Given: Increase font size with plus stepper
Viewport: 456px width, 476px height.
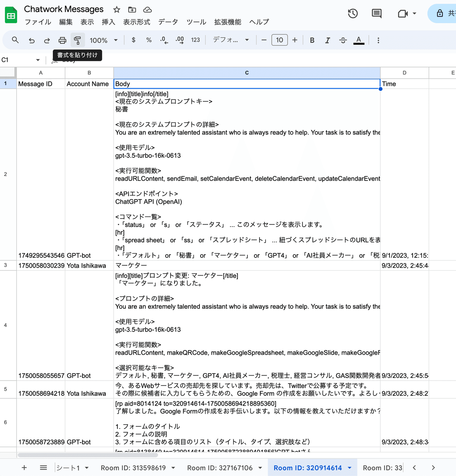Looking at the screenshot, I should click(295, 40).
